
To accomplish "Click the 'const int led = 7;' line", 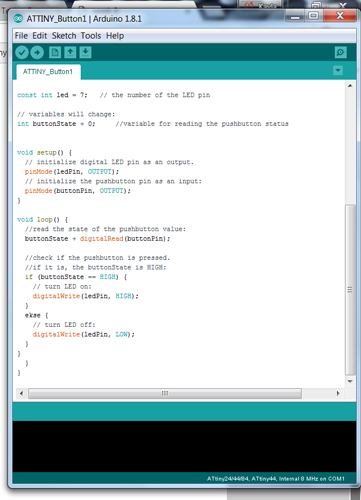I will (114, 95).
